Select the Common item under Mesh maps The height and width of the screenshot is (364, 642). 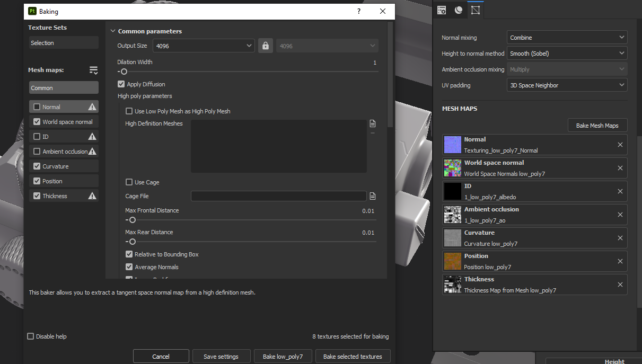(64, 88)
